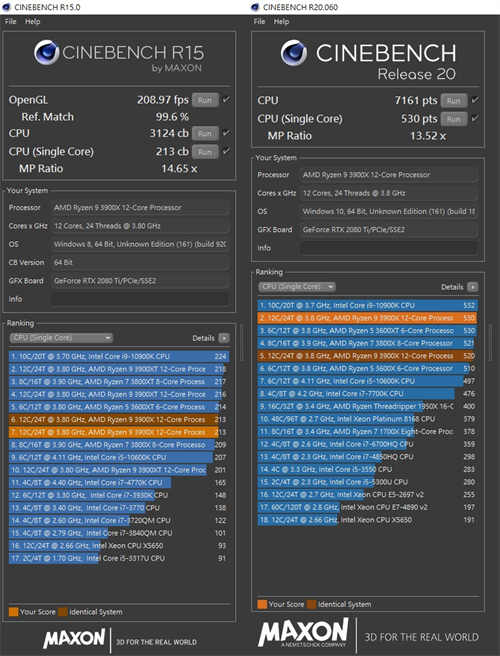Screen dimensions: 500x656
Task: Click the Identical System swatch in R15
Action: pyautogui.click(x=63, y=612)
